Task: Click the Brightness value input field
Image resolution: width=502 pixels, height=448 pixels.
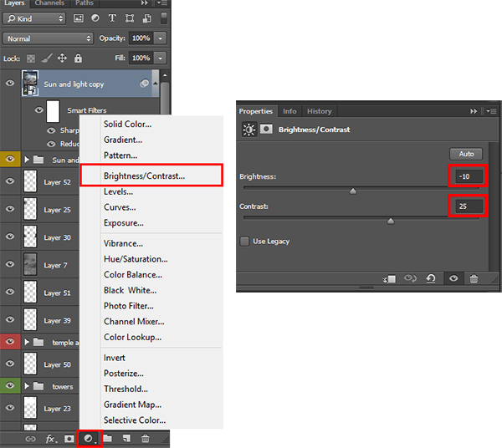Action: [469, 176]
